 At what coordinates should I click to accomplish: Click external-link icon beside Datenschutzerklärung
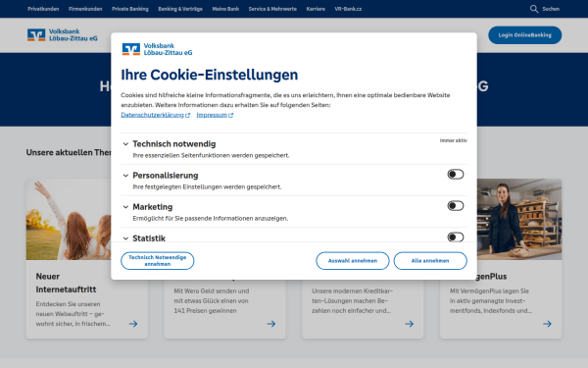click(187, 115)
